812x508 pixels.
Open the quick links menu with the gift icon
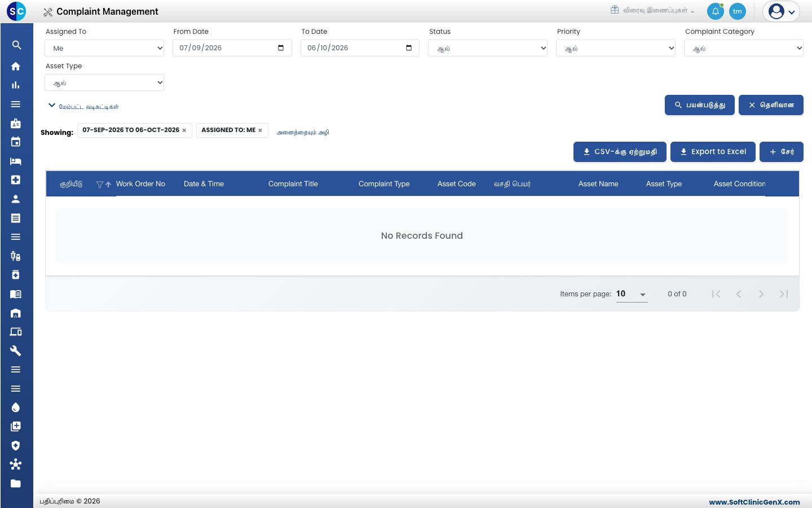[x=652, y=11]
